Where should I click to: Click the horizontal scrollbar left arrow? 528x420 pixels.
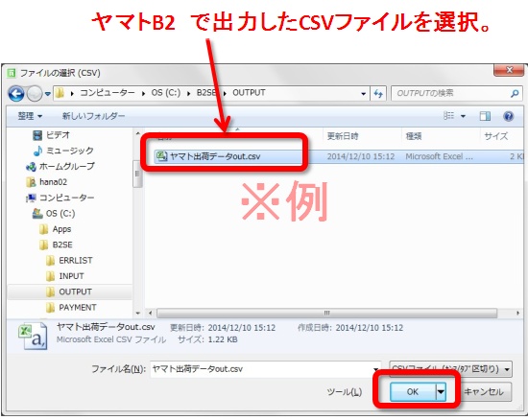coord(150,313)
